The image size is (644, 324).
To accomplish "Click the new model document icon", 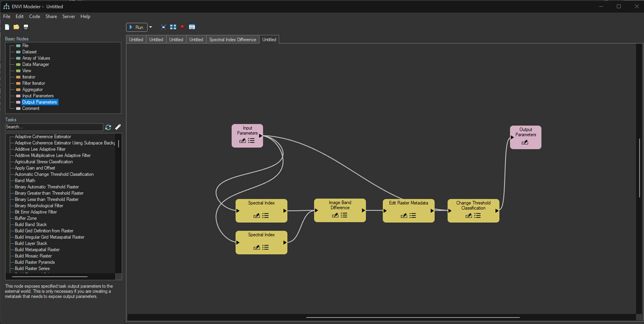I will coord(7,27).
